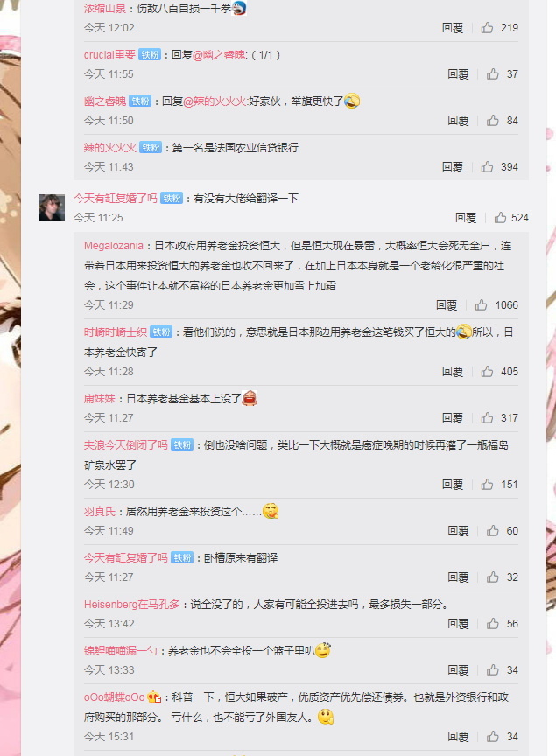Screen dimensions: 556x756
Task: Open oOo蝴蝶oOo user profile
Action: [115, 697]
